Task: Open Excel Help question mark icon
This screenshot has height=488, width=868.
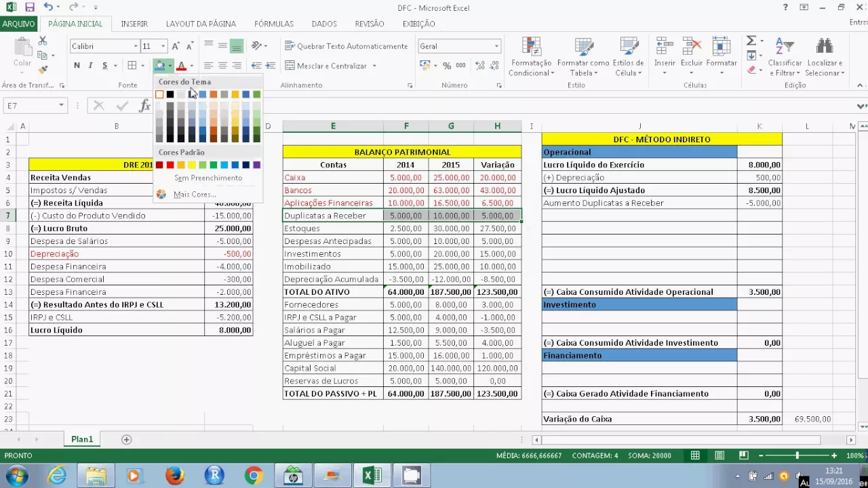Action: (x=785, y=7)
